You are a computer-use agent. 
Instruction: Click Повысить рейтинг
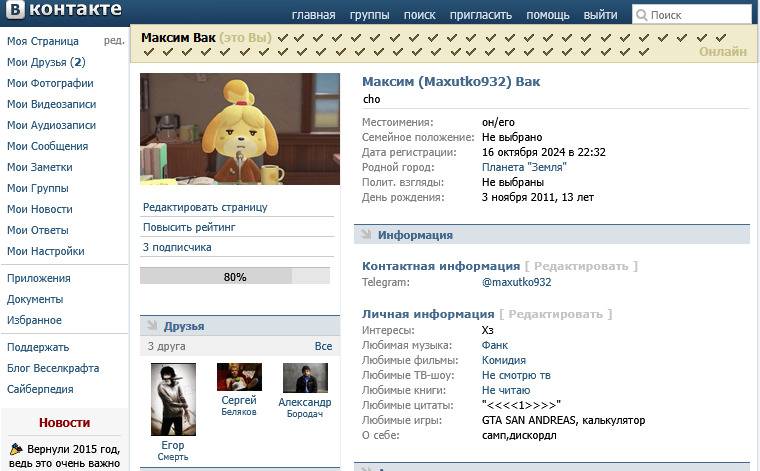click(x=189, y=227)
